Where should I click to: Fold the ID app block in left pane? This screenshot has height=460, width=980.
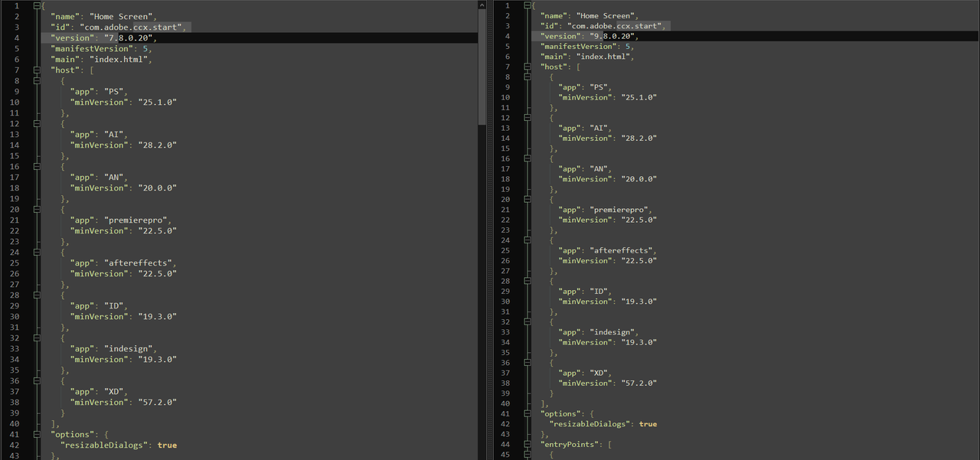tap(36, 295)
